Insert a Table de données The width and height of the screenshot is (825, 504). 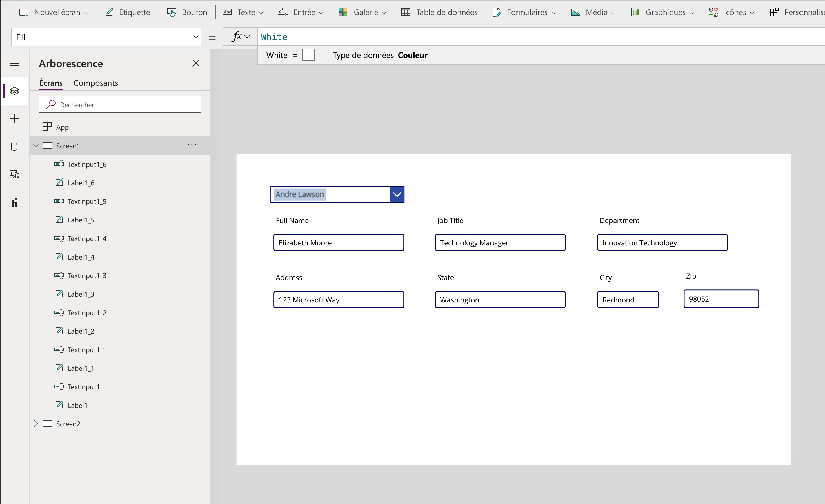click(x=439, y=12)
